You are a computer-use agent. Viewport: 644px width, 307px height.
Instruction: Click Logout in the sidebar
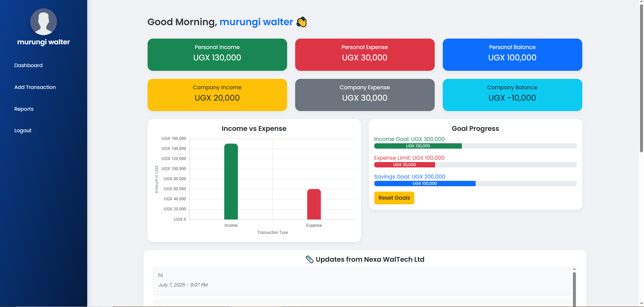[22, 130]
